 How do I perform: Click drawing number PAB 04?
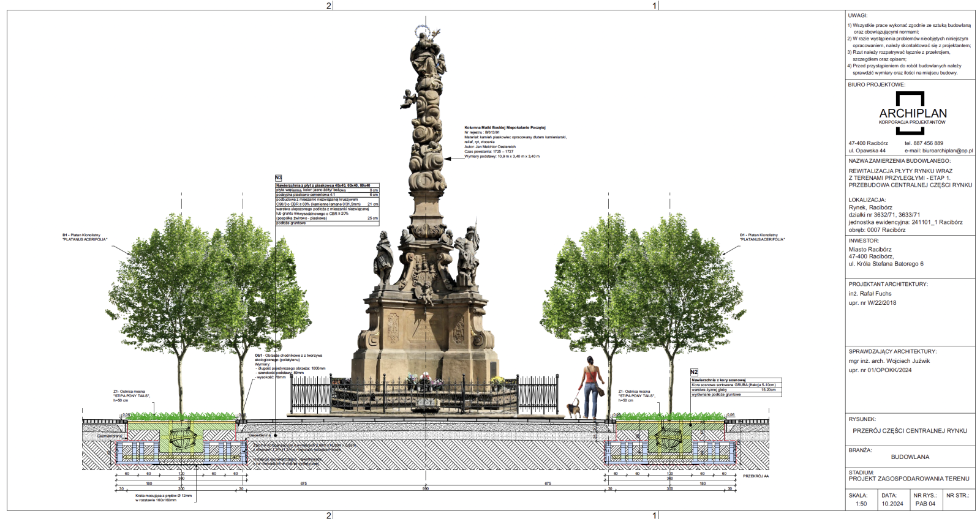pos(925,504)
